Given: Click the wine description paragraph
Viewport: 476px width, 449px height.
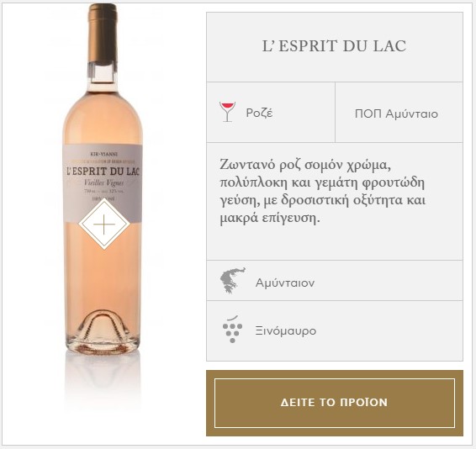Looking at the screenshot, I should point(322,191).
